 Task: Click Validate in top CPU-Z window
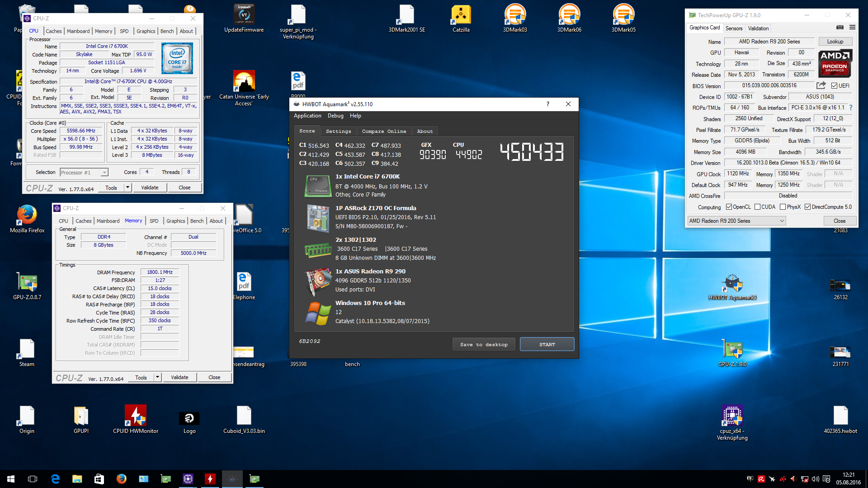click(150, 188)
